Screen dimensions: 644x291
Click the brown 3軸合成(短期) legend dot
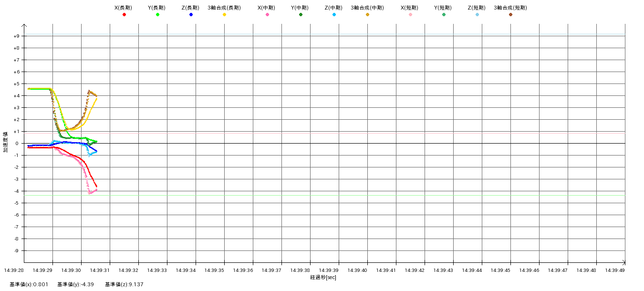tap(510, 15)
